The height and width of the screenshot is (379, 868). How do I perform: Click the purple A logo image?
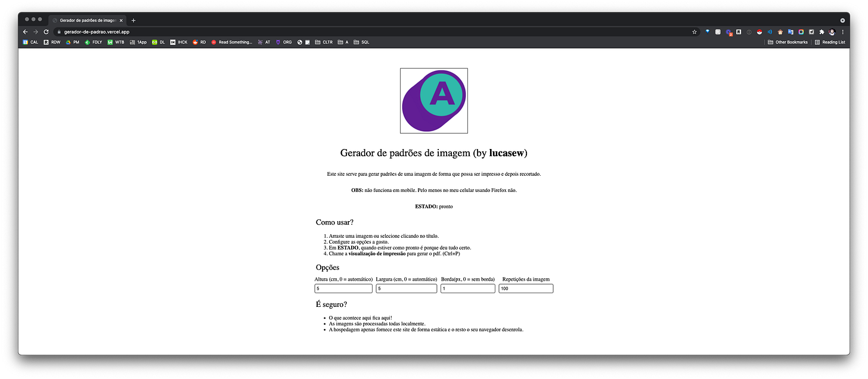[x=434, y=101]
